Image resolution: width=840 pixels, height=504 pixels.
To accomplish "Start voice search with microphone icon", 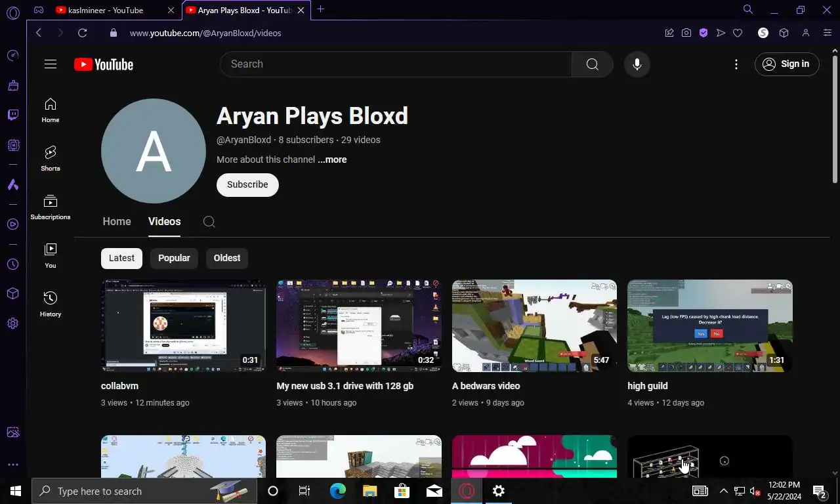I will pos(637,64).
